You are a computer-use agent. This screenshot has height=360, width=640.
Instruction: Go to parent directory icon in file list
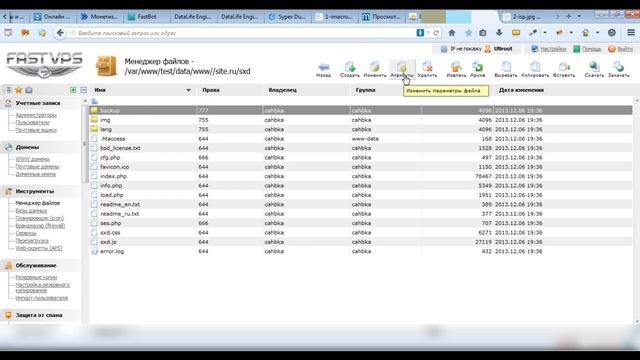(x=94, y=101)
